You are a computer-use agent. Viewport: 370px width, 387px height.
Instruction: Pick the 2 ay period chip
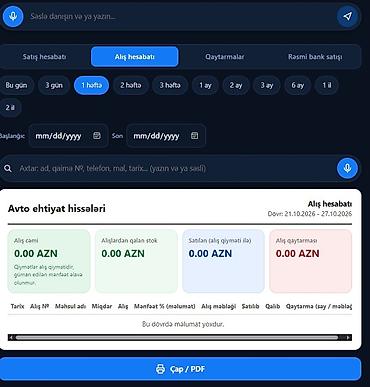(236, 85)
